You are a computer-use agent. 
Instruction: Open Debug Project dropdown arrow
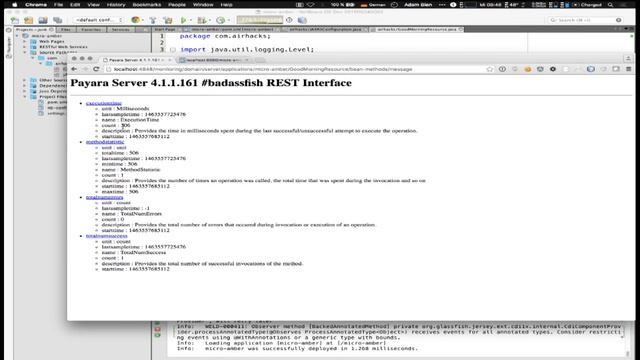coord(209,20)
